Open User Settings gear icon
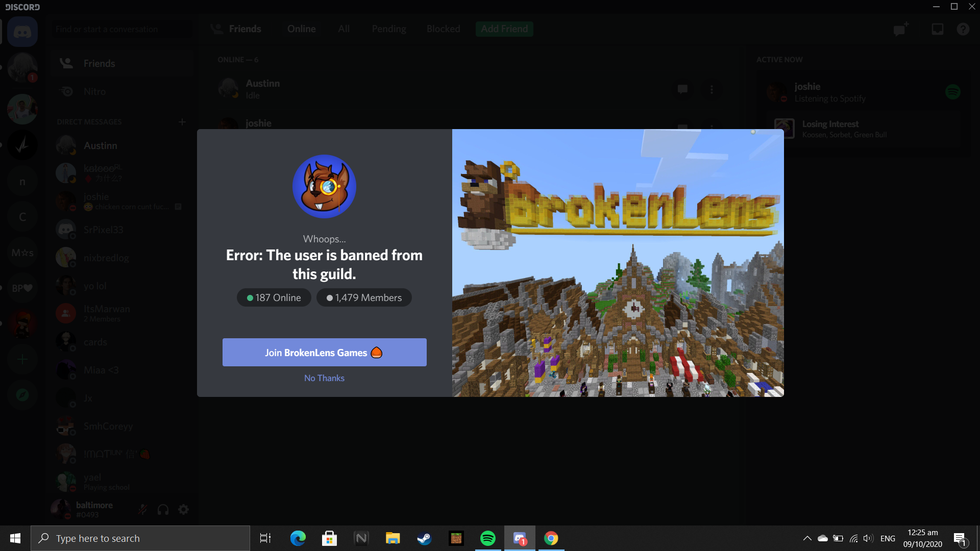The height and width of the screenshot is (551, 980). click(183, 509)
